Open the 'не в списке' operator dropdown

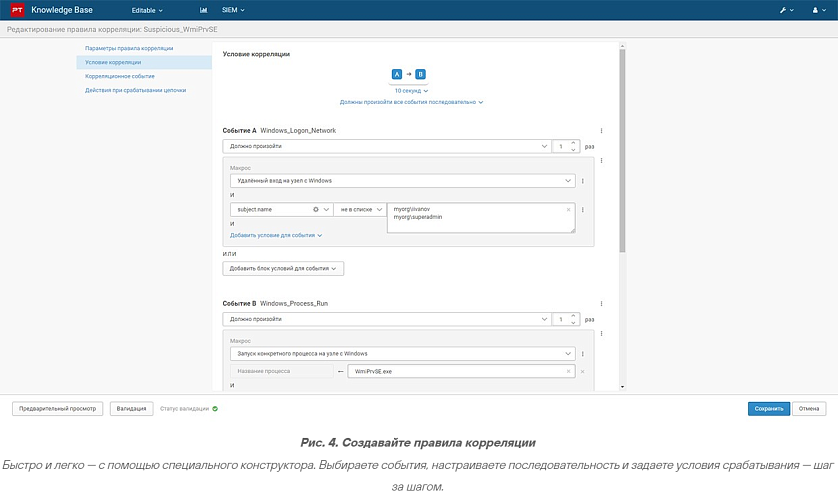click(x=360, y=209)
